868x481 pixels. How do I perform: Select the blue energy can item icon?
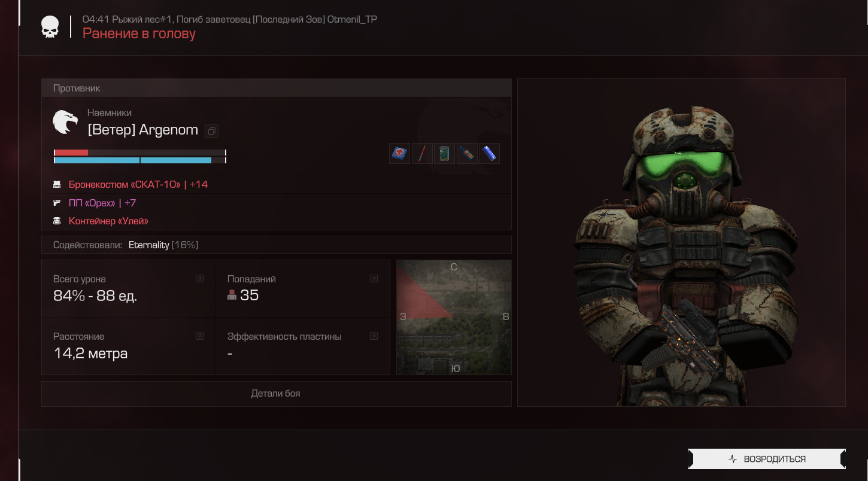pos(489,154)
